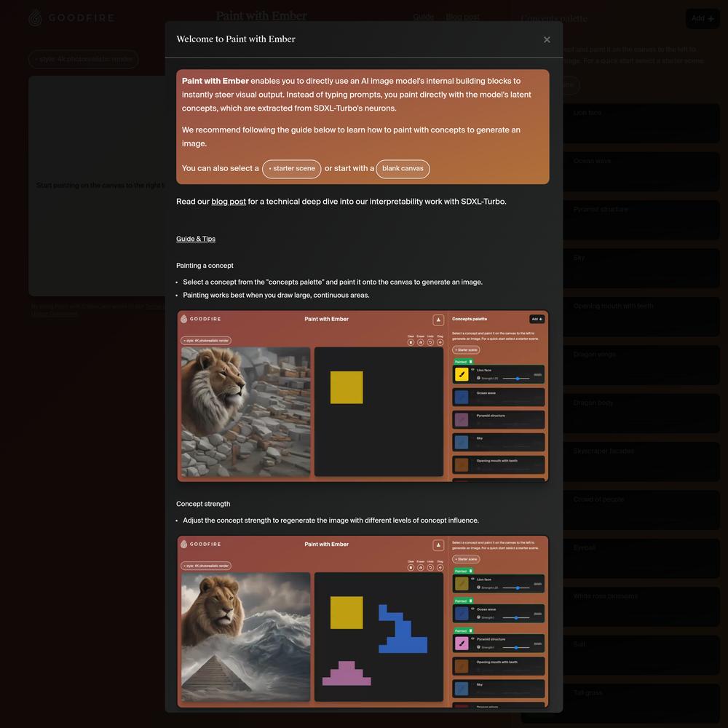Select the Skyscraper facades concept in the palette
Viewport: 728px width, 728px height.
(x=641, y=461)
